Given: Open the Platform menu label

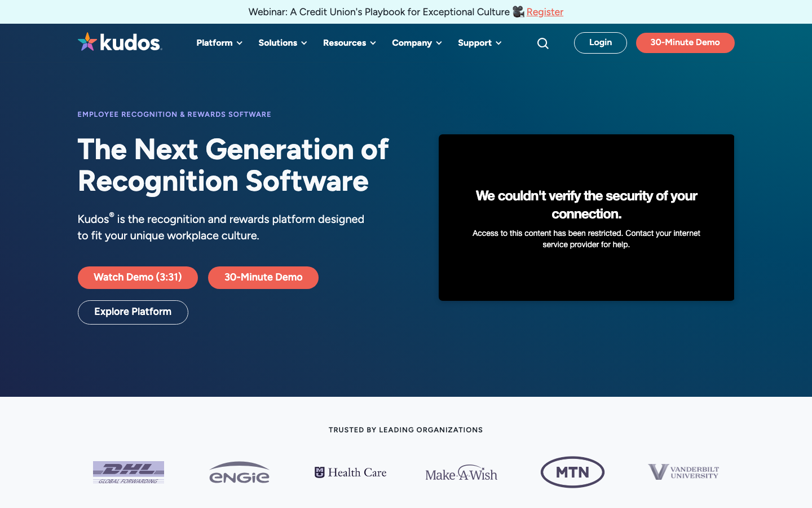Looking at the screenshot, I should point(214,43).
